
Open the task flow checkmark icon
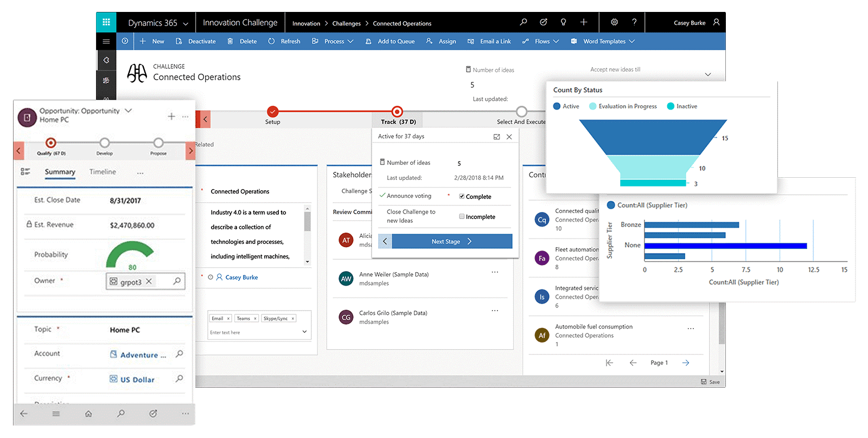543,22
